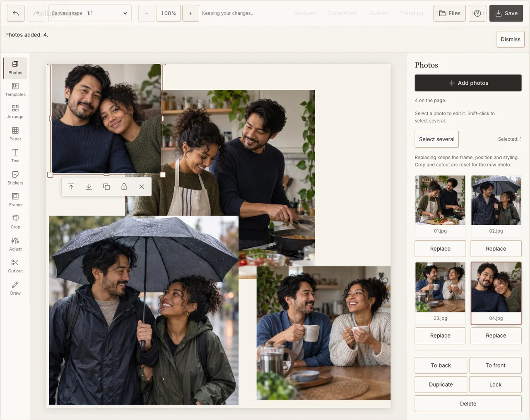Click Replace under 01.jpg

440,249
